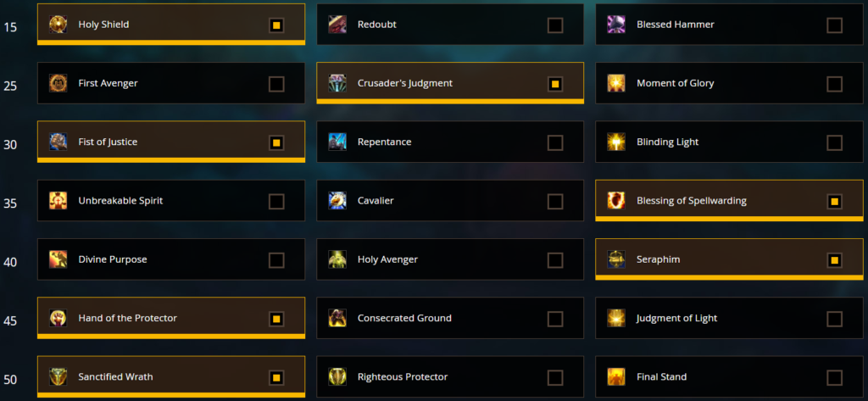
Task: Choose the Crusader's Judgment icon
Action: pyautogui.click(x=337, y=83)
